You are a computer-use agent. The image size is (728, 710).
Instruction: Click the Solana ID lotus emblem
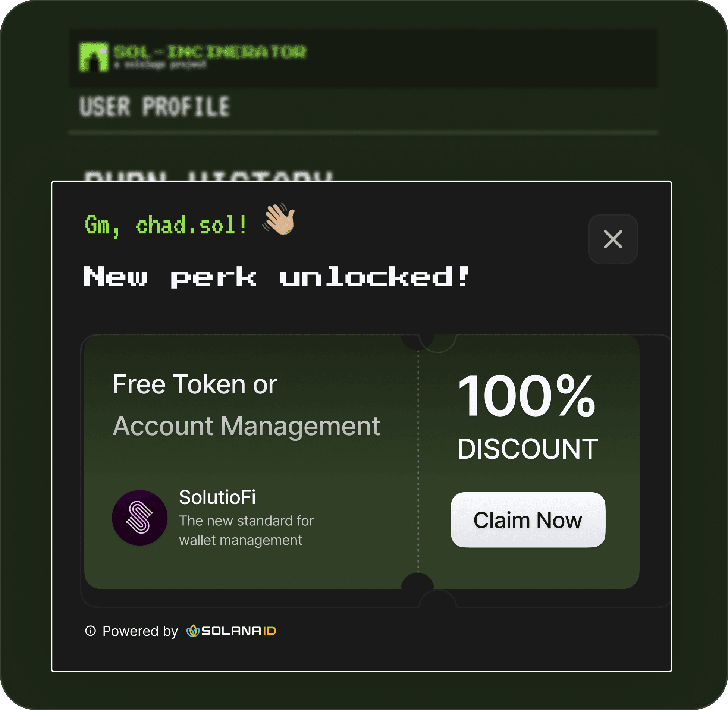point(193,631)
